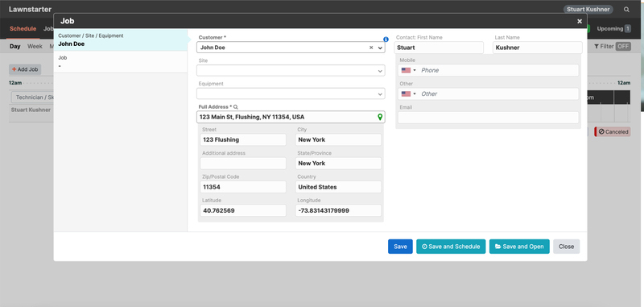Open the Other phone country flag selector
Screen dimensions: 644x307
pos(409,93)
